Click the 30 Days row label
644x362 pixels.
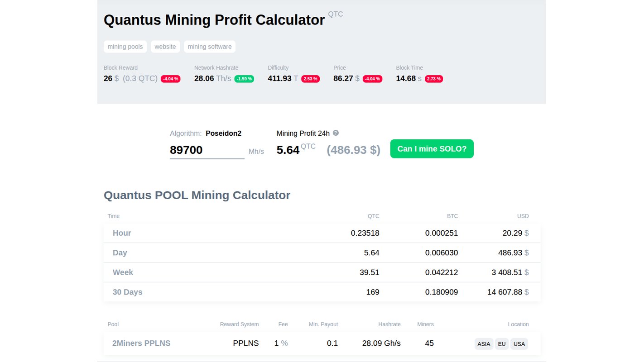click(128, 292)
